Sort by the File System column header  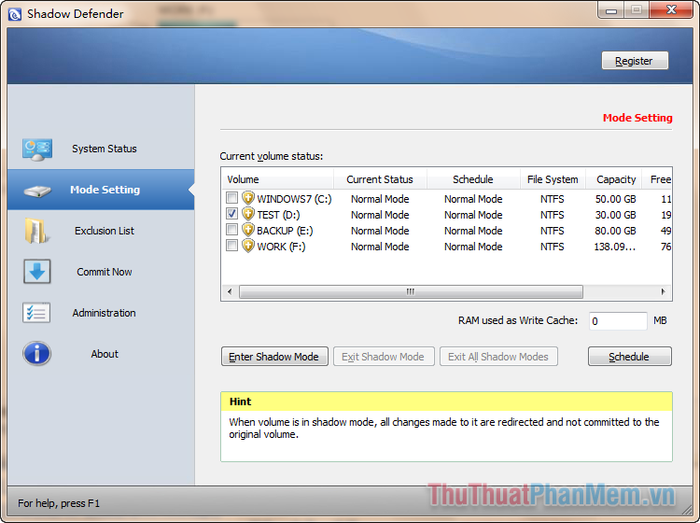[x=553, y=179]
